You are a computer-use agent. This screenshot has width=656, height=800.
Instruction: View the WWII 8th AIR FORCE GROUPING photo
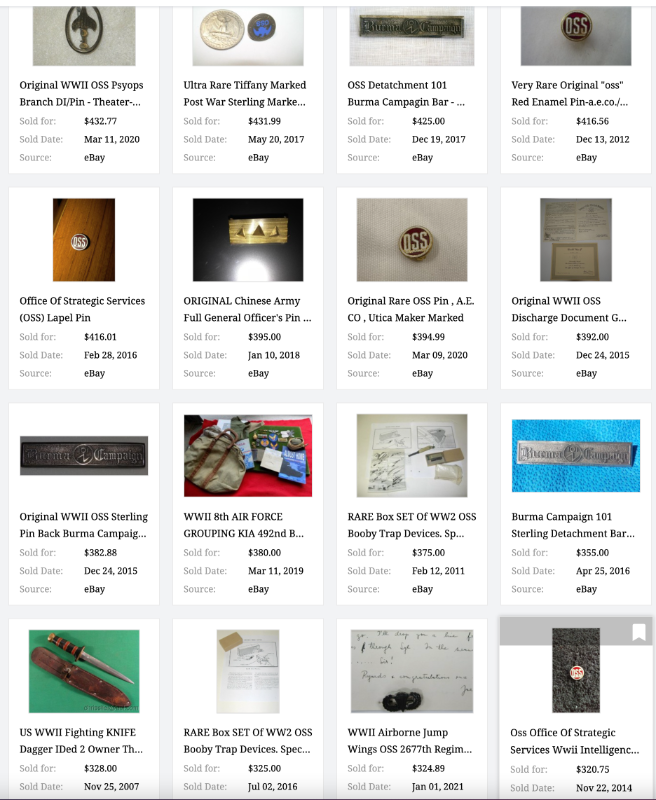click(x=248, y=456)
